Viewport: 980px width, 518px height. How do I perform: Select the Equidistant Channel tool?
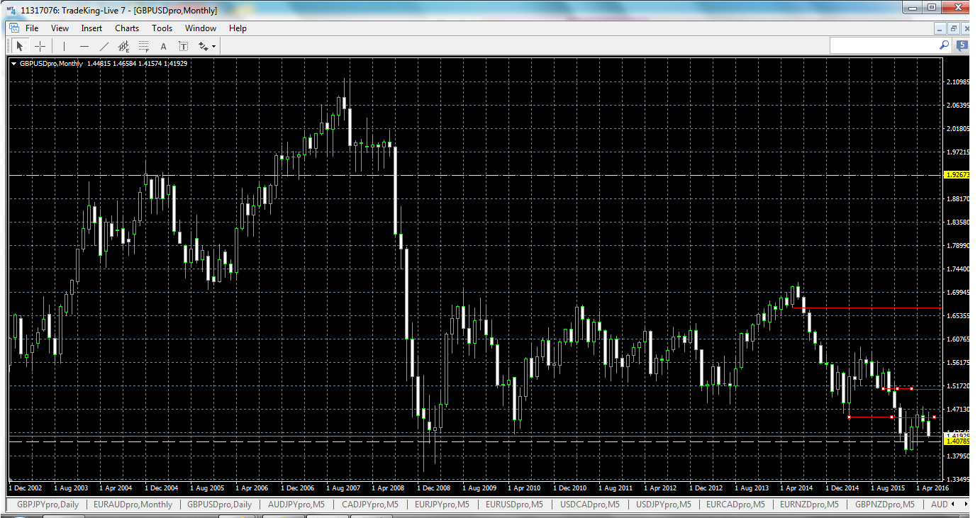[x=123, y=45]
